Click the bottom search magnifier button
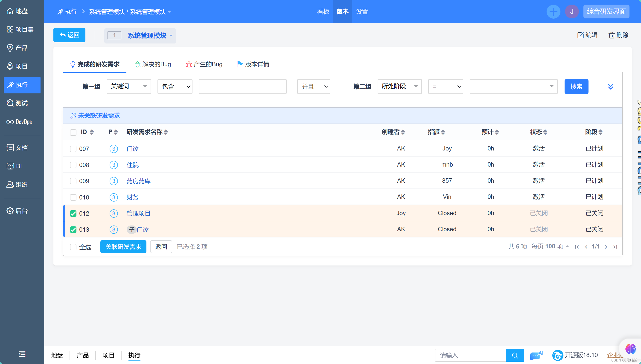641x364 pixels. coord(515,355)
